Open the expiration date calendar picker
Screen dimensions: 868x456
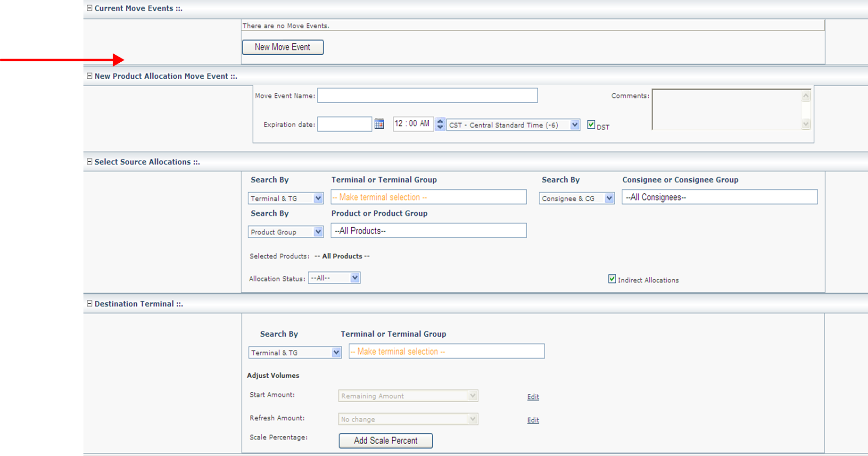click(379, 124)
